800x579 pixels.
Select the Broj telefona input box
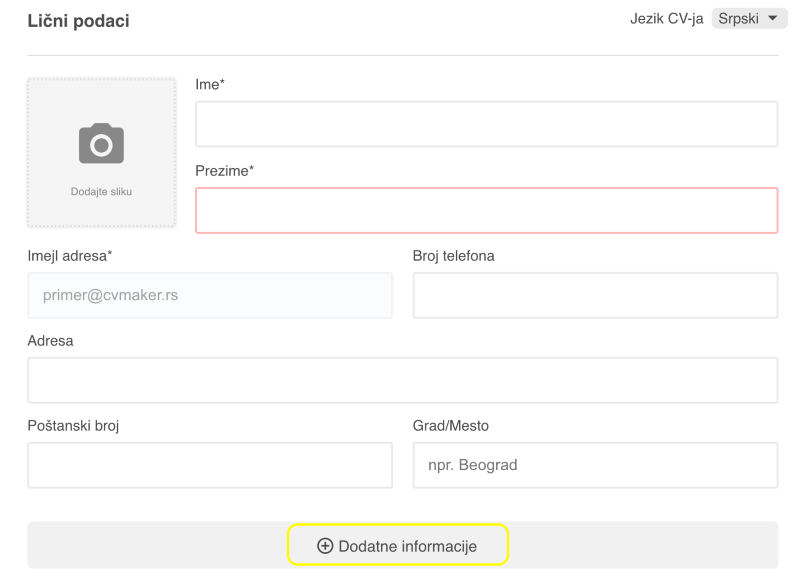595,295
